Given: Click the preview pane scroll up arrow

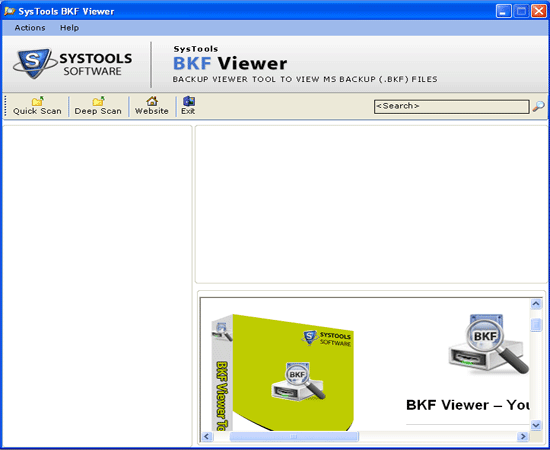Looking at the screenshot, I should pyautogui.click(x=536, y=304).
